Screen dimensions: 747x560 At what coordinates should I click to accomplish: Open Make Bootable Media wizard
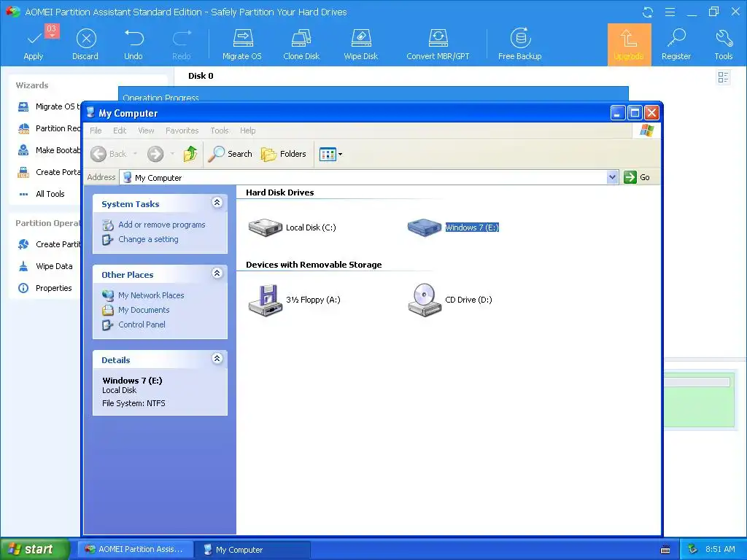[x=49, y=150]
